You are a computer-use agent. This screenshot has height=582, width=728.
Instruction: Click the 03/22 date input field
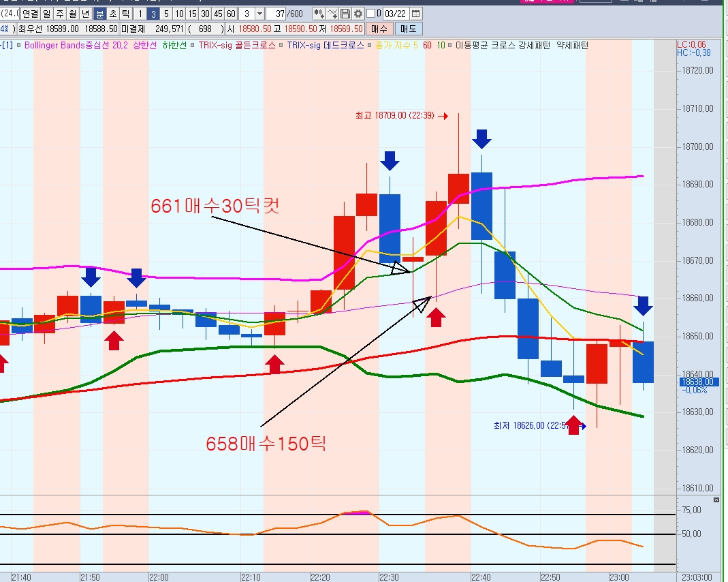[395, 14]
